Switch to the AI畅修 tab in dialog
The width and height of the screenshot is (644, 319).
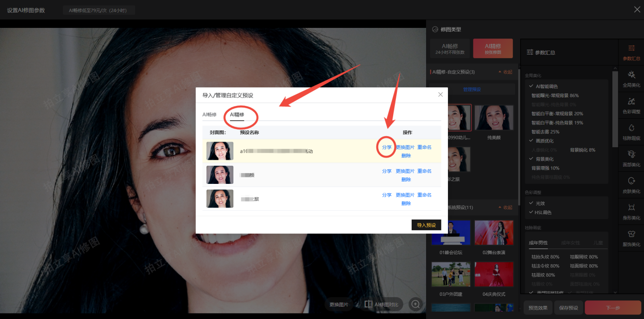210,114
